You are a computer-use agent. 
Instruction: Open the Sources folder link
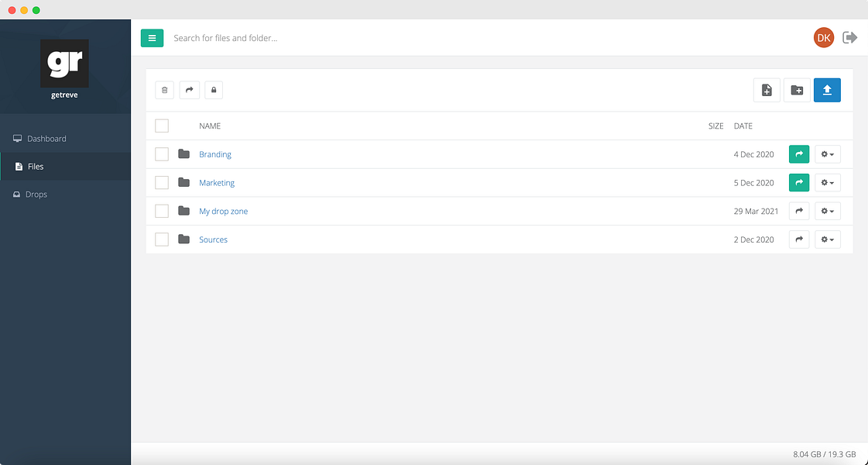point(213,239)
